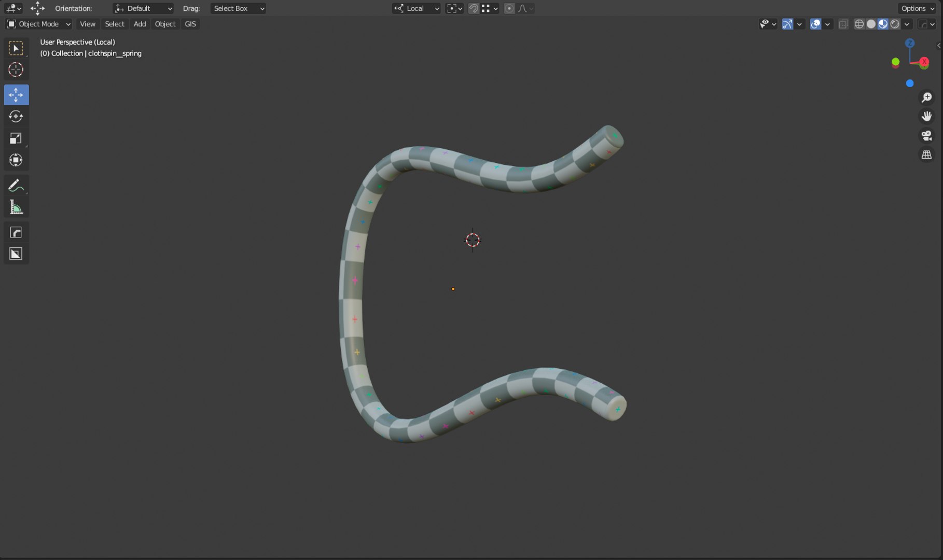
Task: Open the Object Mode dropdown
Action: pos(38,24)
